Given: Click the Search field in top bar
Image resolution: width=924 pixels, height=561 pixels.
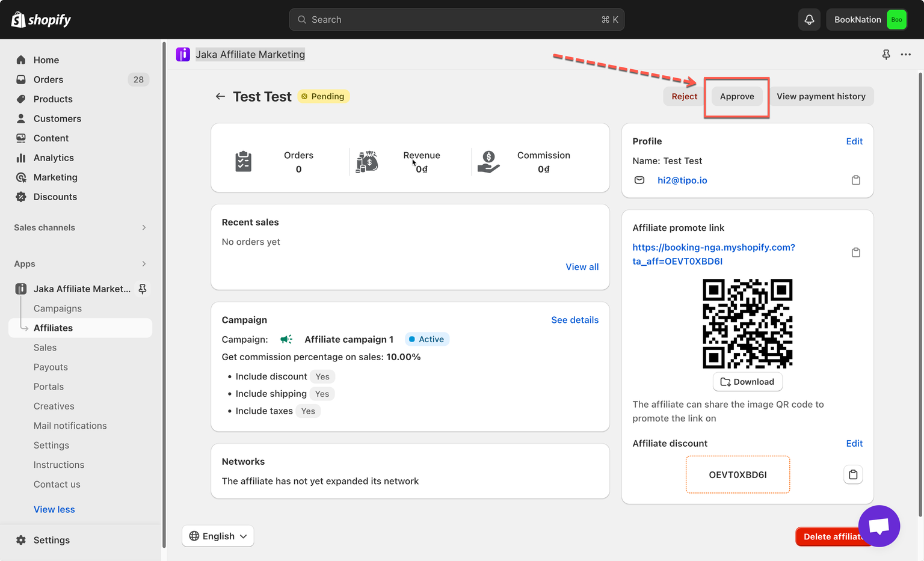Looking at the screenshot, I should (x=456, y=20).
